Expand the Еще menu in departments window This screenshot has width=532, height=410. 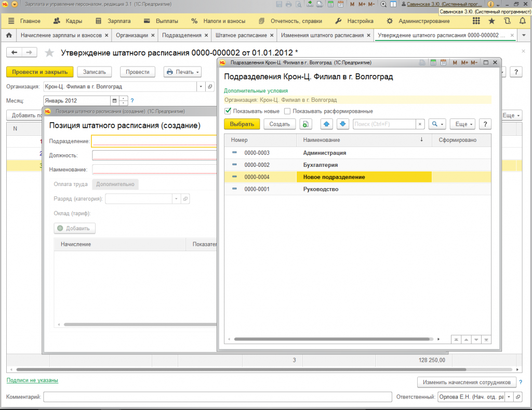click(x=462, y=124)
